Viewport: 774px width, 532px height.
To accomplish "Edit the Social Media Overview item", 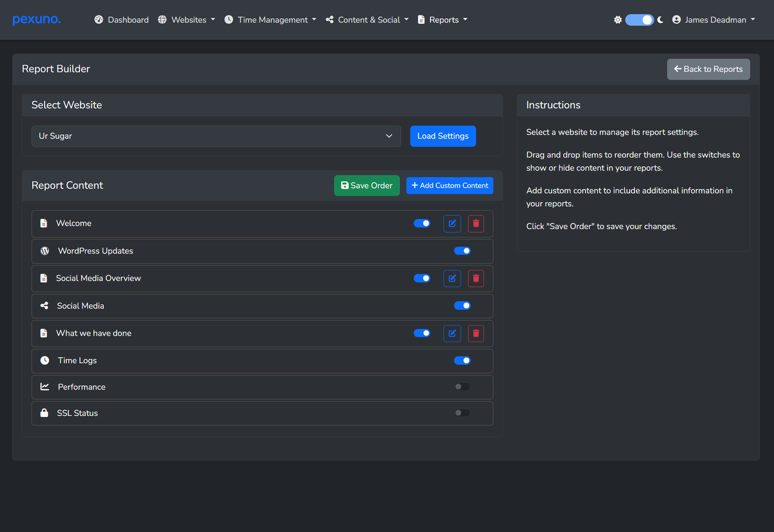I will pyautogui.click(x=452, y=278).
